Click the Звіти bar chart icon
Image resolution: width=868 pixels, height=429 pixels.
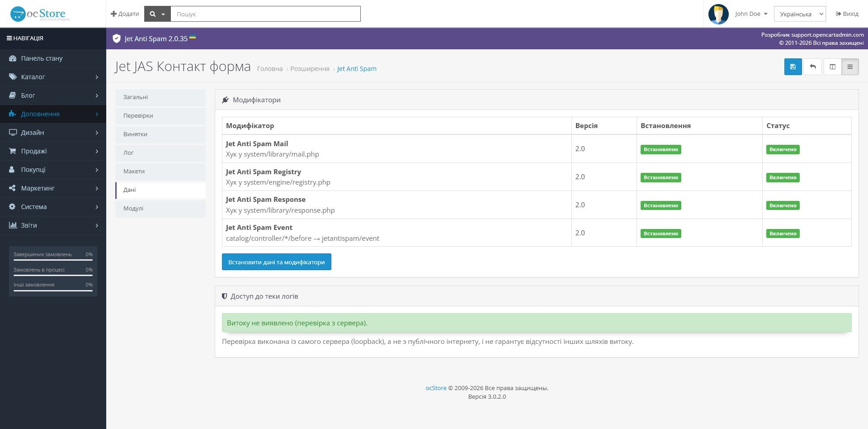pyautogui.click(x=13, y=225)
